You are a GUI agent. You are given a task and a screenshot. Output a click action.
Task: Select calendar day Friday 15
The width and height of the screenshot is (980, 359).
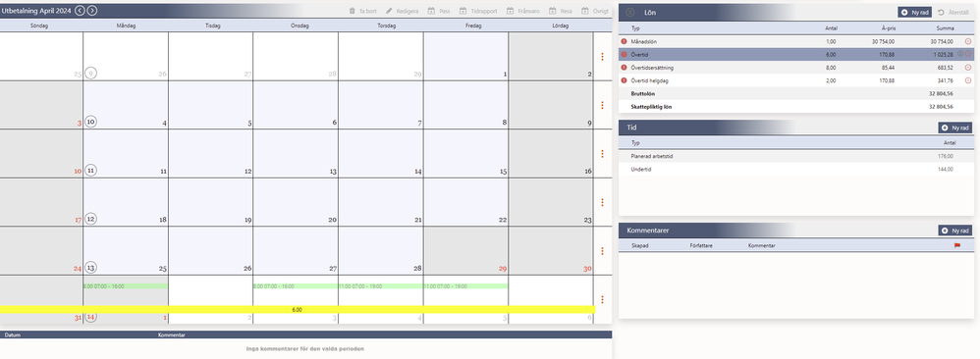(x=465, y=154)
